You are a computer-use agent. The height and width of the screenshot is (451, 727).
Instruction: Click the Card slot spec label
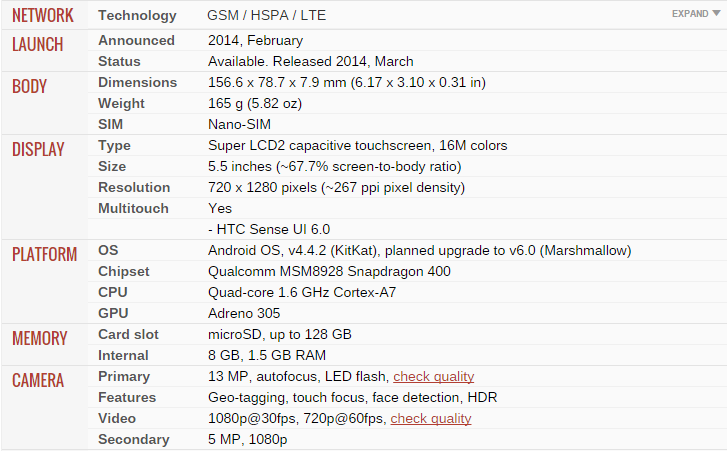128,335
